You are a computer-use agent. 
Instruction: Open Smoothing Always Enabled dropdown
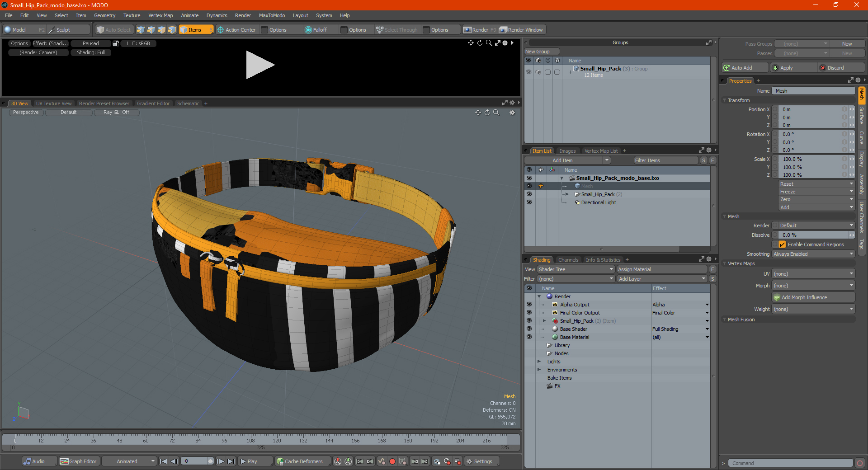[813, 254]
